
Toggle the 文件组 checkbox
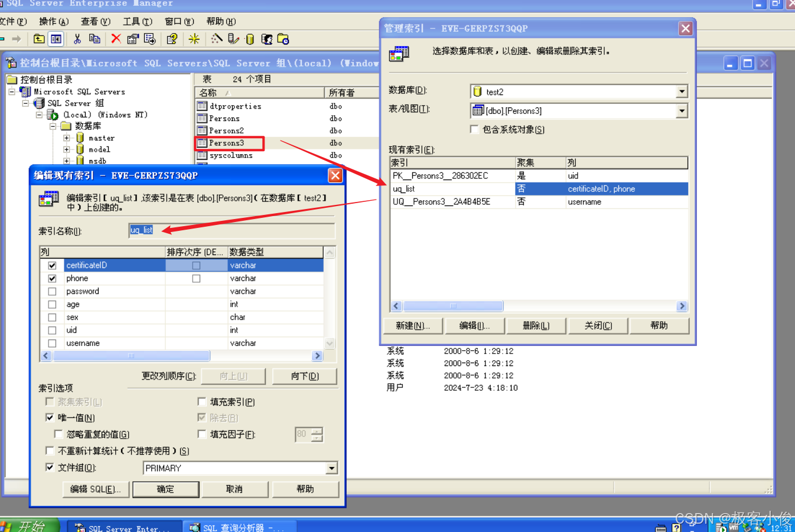tap(50, 467)
